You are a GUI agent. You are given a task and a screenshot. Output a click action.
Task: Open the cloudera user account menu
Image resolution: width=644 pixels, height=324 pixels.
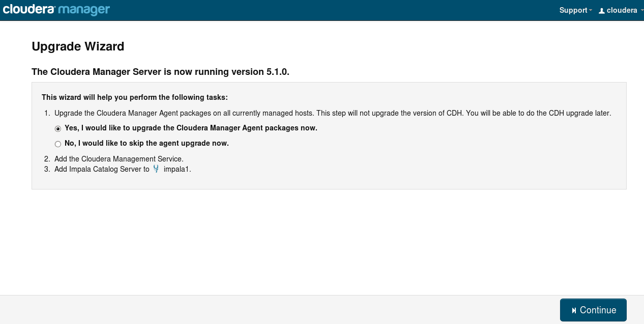[x=622, y=10]
